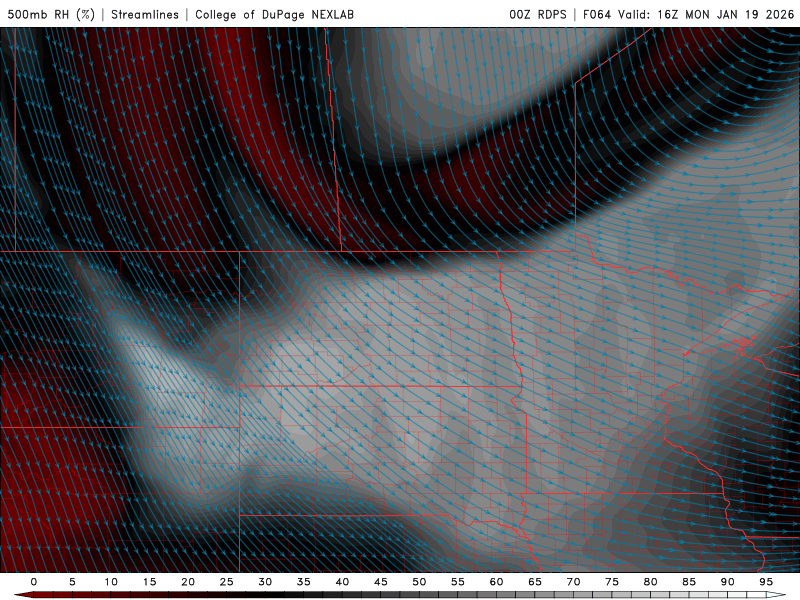Click the 'Valid: 16Z MON JAN 19 2026' text
Screen dimensions: 800x600
706,14
